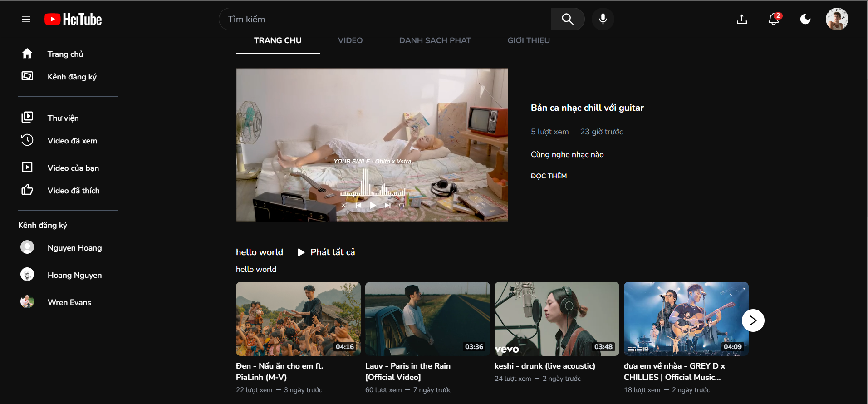Click title đưa em về nhàa - GREY D
The width and height of the screenshot is (868, 404).
point(675,372)
